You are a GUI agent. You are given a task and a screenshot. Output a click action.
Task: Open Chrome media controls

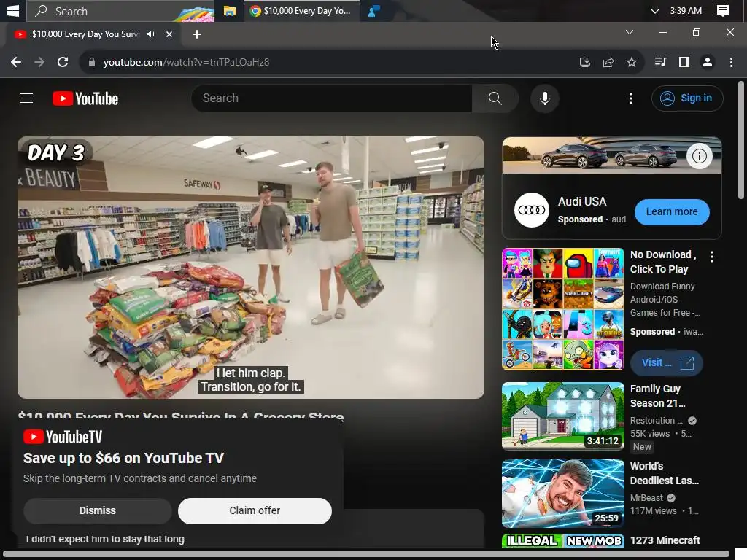pos(660,63)
